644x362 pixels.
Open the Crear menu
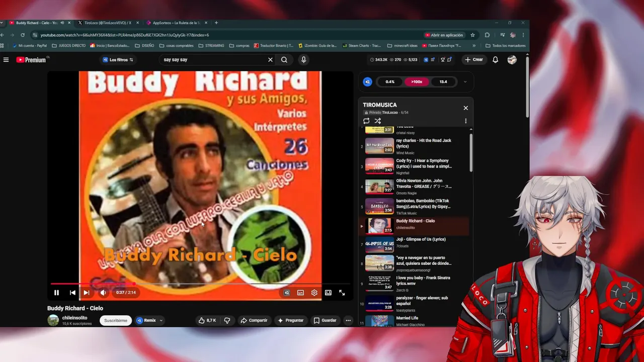click(x=474, y=60)
